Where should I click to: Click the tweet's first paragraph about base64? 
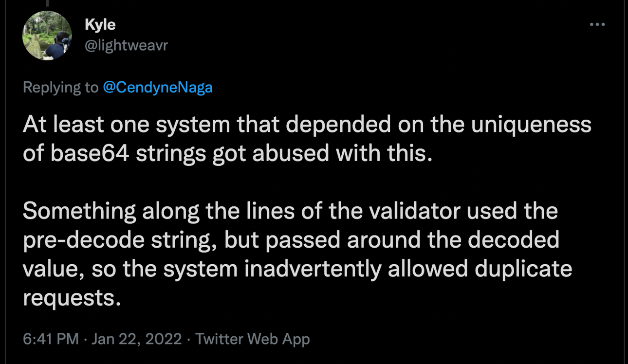click(x=307, y=139)
